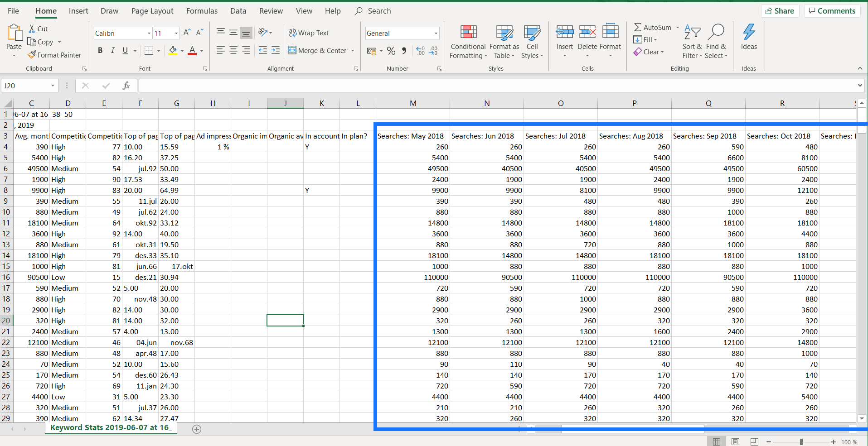Image resolution: width=868 pixels, height=446 pixels.
Task: Open Conditional Formatting options
Action: [468, 42]
